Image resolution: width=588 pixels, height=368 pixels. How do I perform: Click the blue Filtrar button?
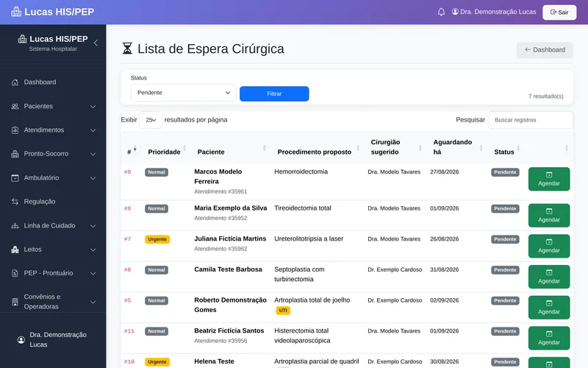point(274,94)
